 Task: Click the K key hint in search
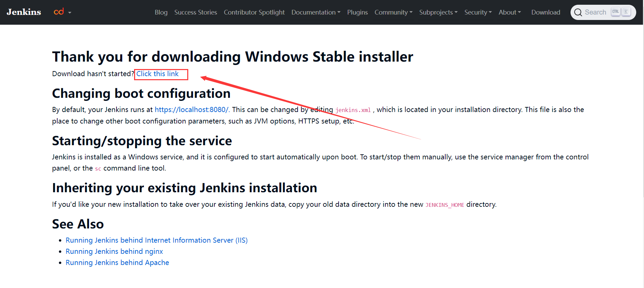[x=626, y=12]
